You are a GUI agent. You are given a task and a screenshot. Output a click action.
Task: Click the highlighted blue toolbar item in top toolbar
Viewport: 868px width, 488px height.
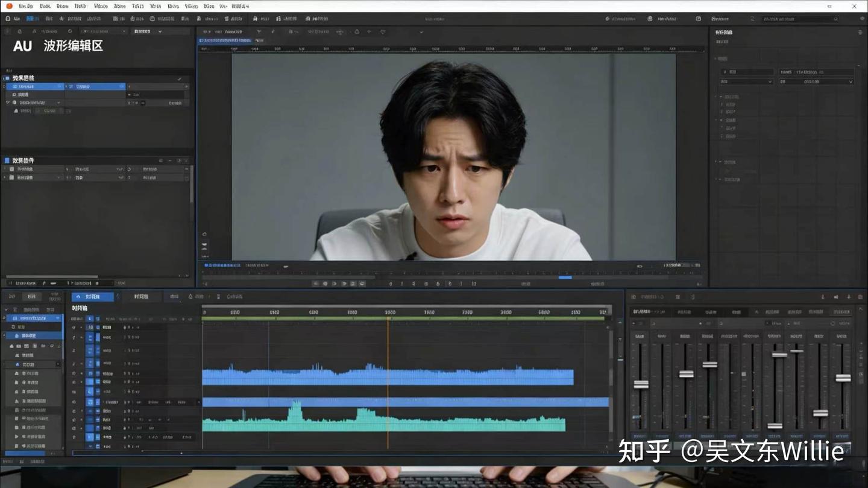(30, 19)
